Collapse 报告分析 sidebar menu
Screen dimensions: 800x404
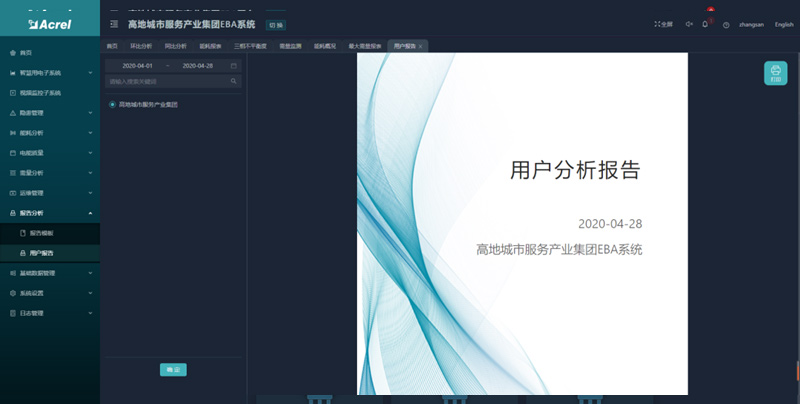coord(50,213)
